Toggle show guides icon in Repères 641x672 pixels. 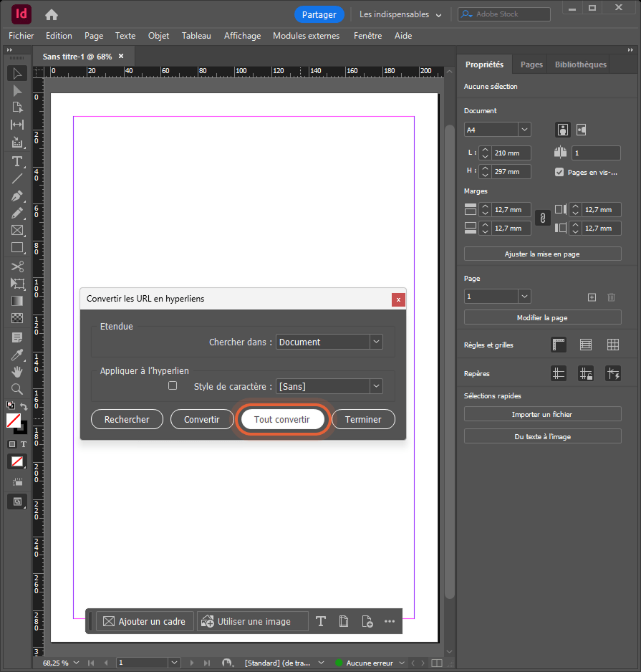559,373
